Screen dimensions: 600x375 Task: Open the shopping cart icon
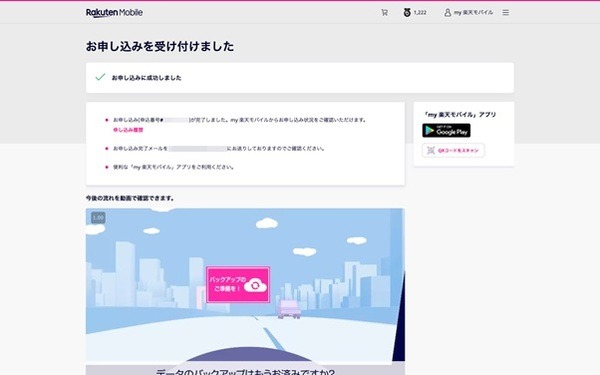click(385, 13)
